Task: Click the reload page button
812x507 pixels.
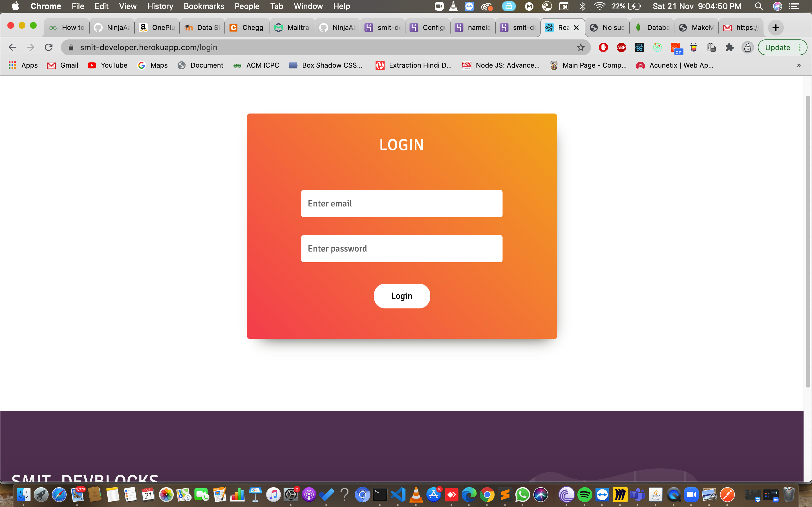Action: pyautogui.click(x=49, y=47)
